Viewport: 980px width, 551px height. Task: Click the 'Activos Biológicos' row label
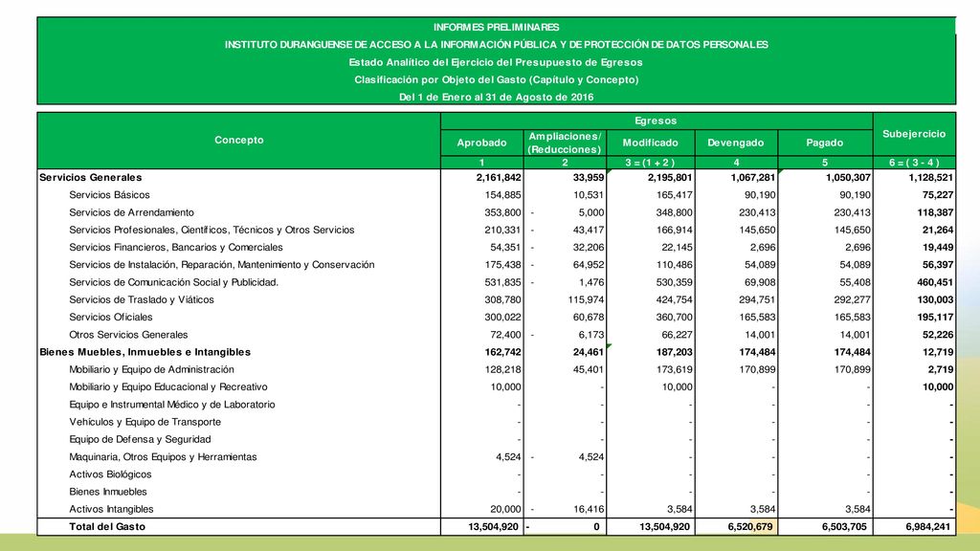click(110, 474)
